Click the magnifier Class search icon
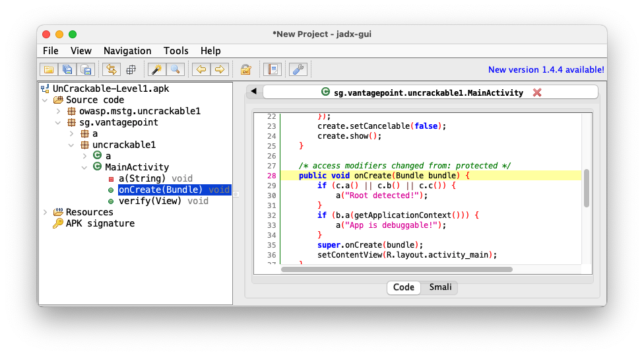The height and width of the screenshot is (356, 644). [x=176, y=69]
